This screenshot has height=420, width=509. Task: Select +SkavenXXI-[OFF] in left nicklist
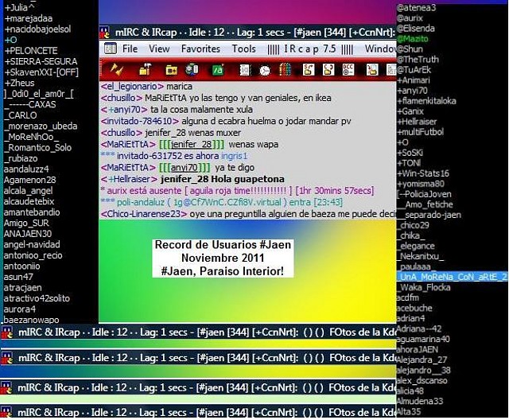[41, 72]
